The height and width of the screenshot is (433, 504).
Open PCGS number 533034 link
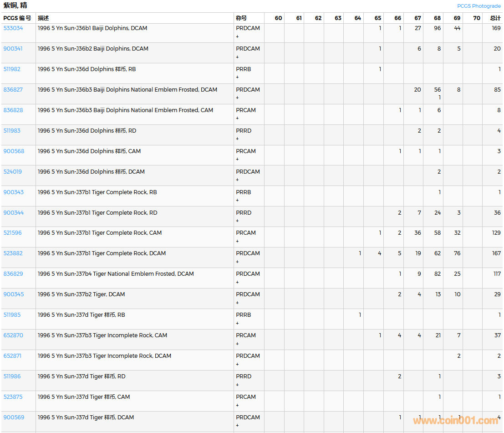coord(13,28)
